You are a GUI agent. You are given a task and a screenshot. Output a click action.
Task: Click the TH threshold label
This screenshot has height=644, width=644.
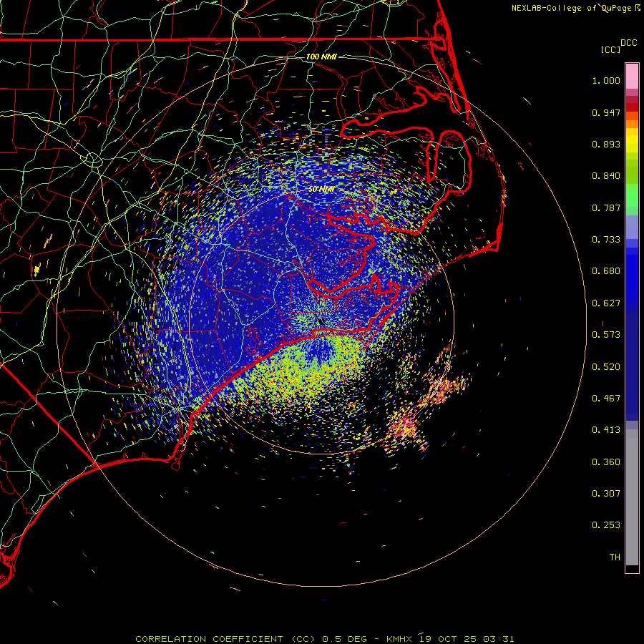click(615, 557)
